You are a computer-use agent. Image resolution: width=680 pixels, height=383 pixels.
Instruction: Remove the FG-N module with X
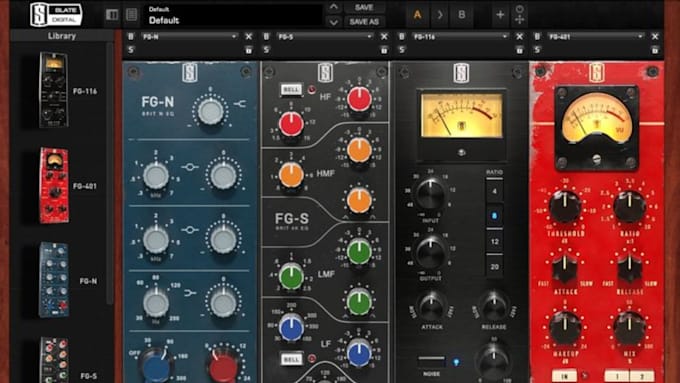(248, 37)
